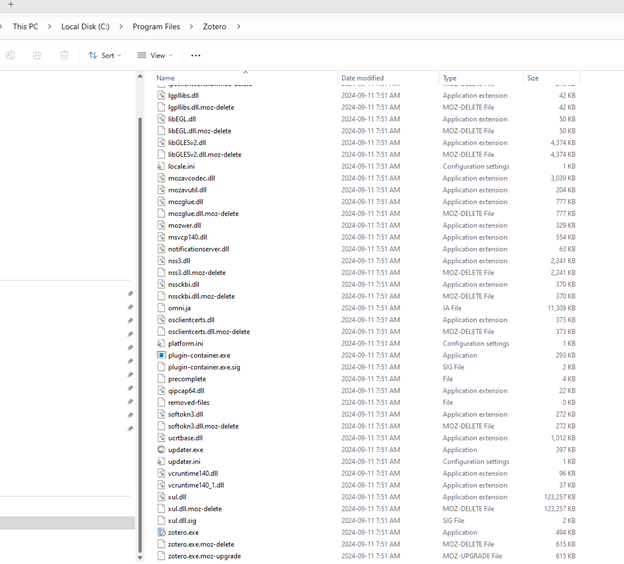
Task: Select file msvcp140.dll
Action: tap(187, 237)
